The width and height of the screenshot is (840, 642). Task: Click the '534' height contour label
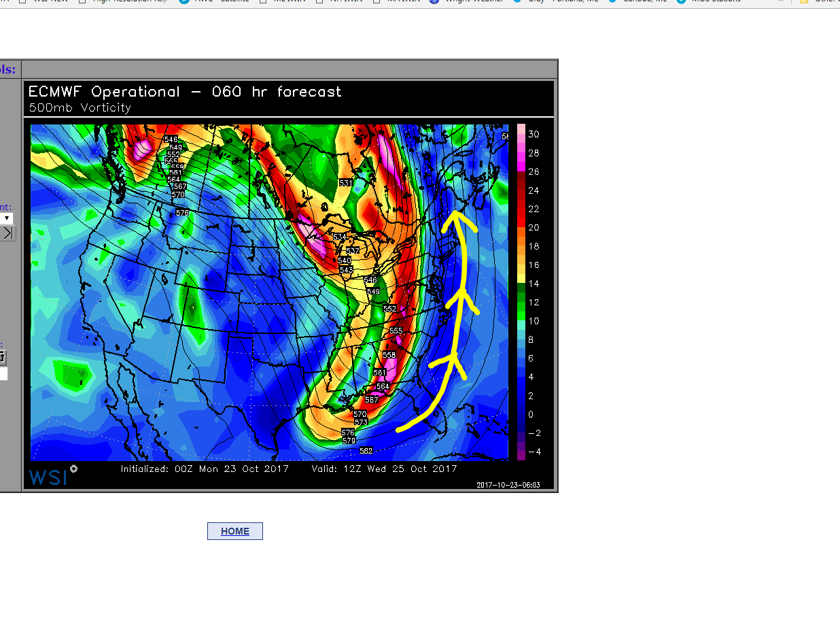tap(340, 237)
